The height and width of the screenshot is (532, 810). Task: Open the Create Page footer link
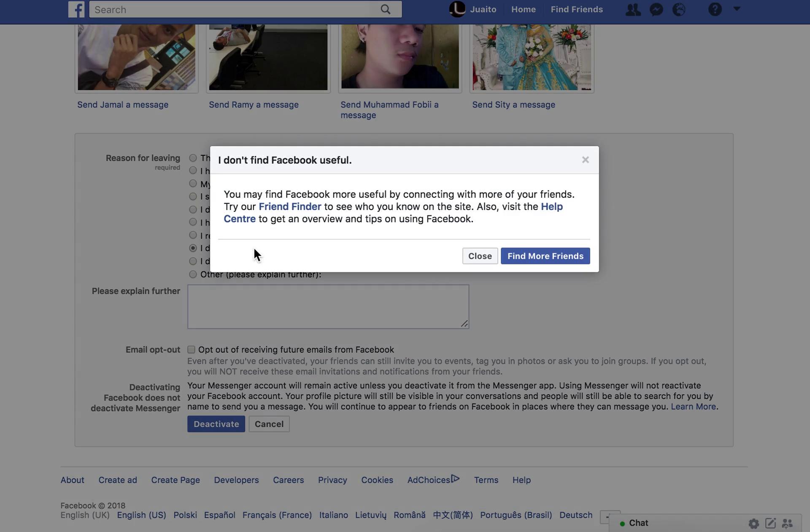175,480
